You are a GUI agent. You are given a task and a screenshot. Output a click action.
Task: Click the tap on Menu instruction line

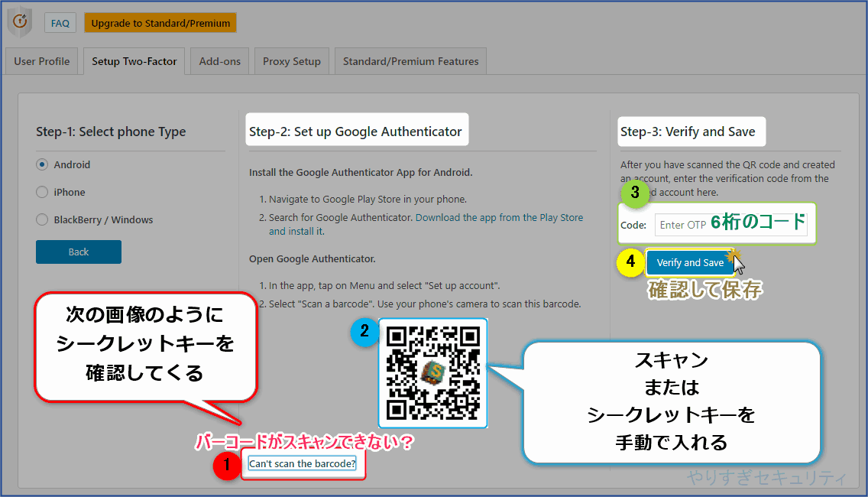(x=384, y=286)
